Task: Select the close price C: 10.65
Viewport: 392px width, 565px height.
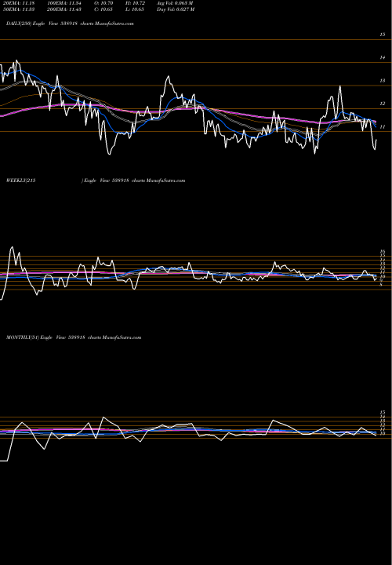Action: tap(103, 9)
